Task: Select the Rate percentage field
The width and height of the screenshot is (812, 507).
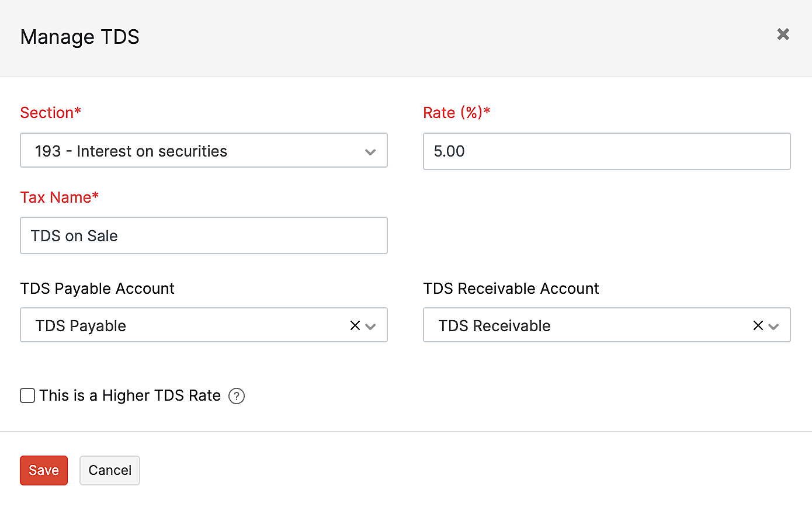Action: click(606, 151)
